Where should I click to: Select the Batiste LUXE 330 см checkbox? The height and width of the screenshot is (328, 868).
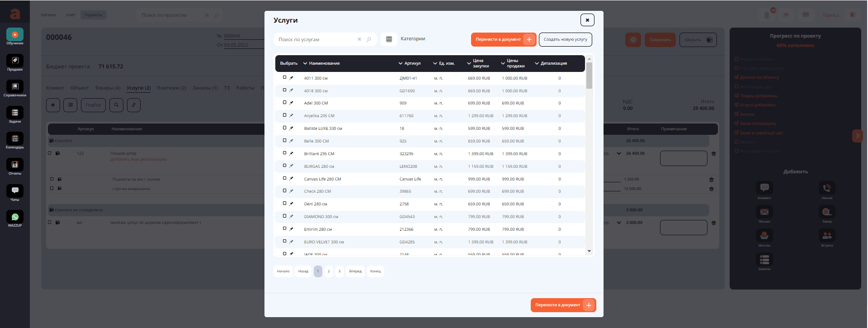tap(284, 128)
